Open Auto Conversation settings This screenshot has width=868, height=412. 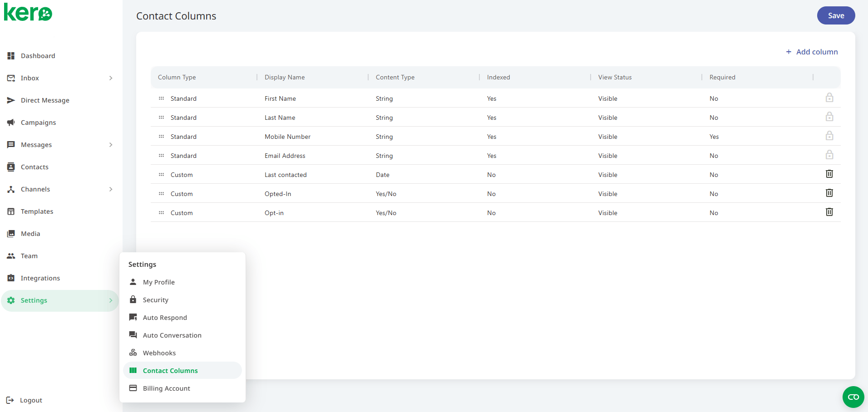coord(182,335)
